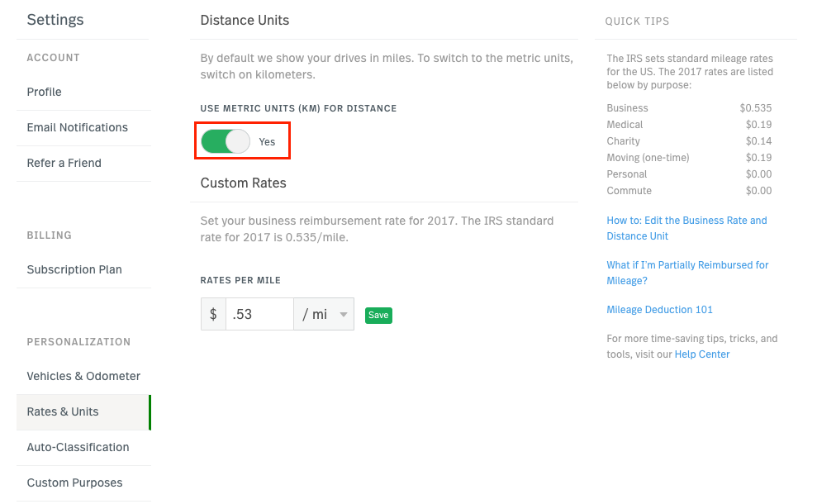Click the Settings page heading
817x504 pixels.
55,20
